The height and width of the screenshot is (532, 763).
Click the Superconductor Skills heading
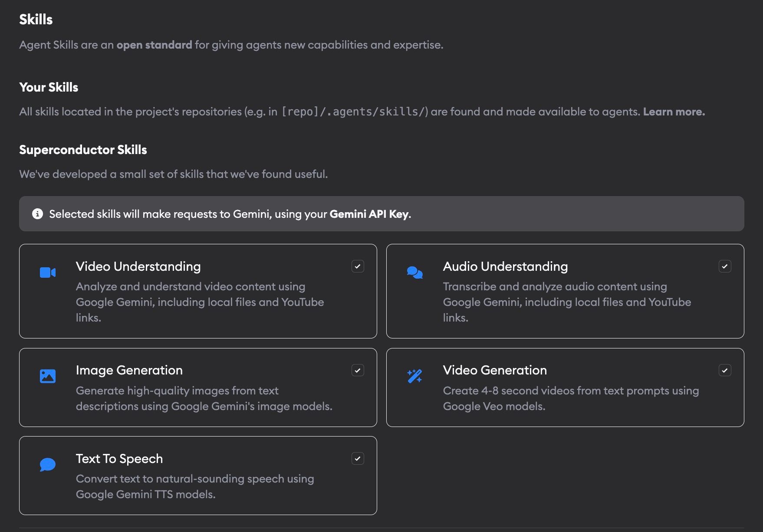click(x=83, y=150)
